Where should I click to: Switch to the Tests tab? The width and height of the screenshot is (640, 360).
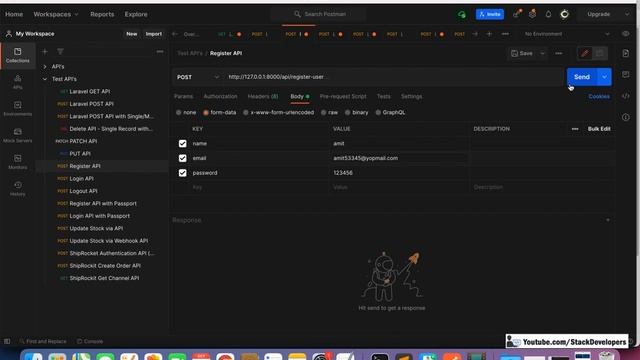click(383, 97)
